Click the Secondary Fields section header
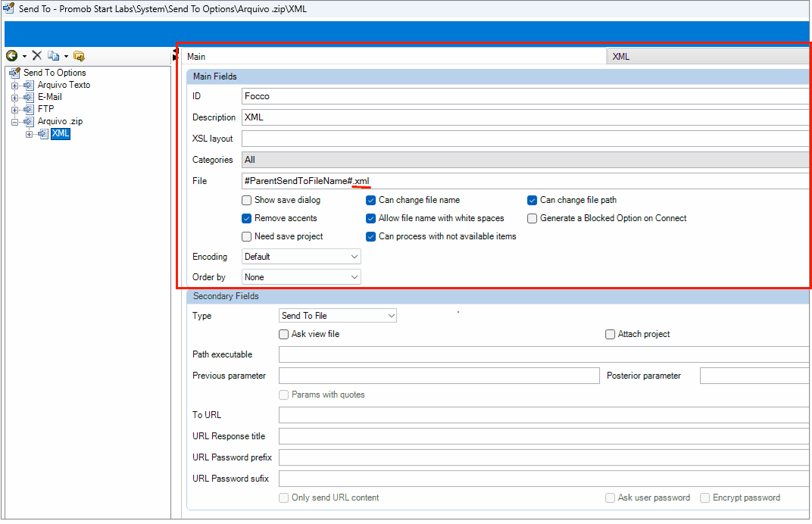This screenshot has width=812, height=524. click(498, 297)
